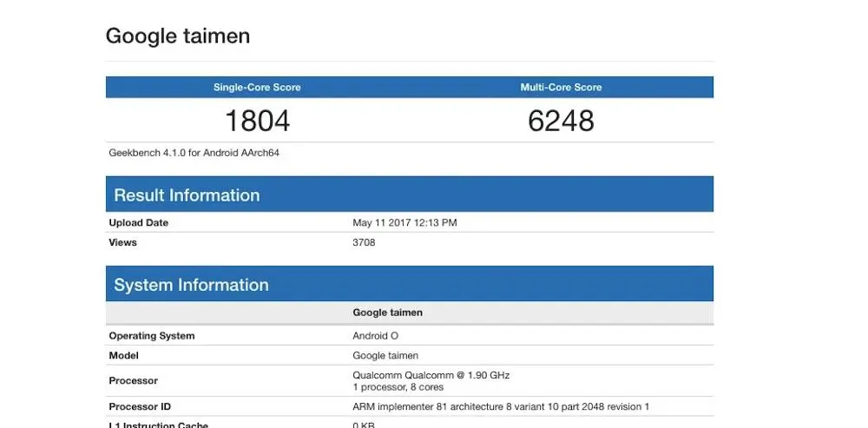Click the views count 3708
This screenshot has height=428, width=868.
tap(364, 242)
